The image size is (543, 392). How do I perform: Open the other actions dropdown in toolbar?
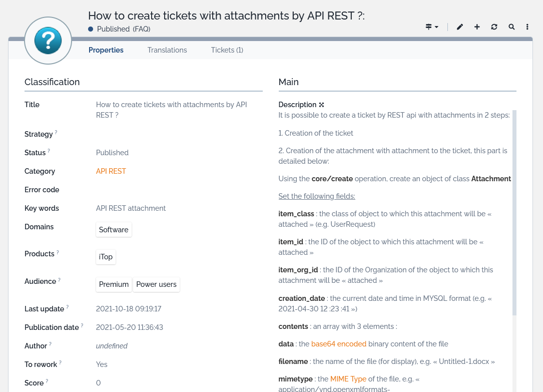(x=432, y=27)
